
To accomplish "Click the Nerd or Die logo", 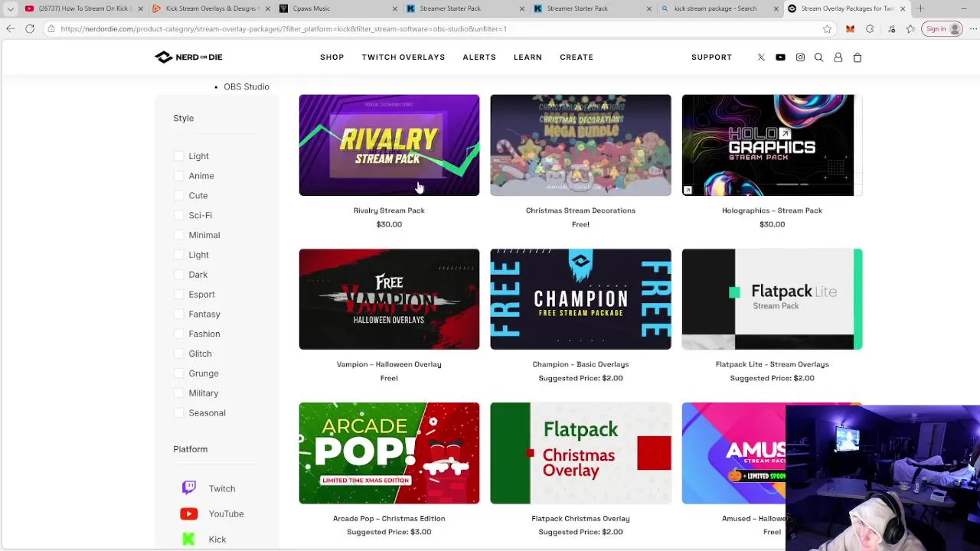I will coord(188,57).
